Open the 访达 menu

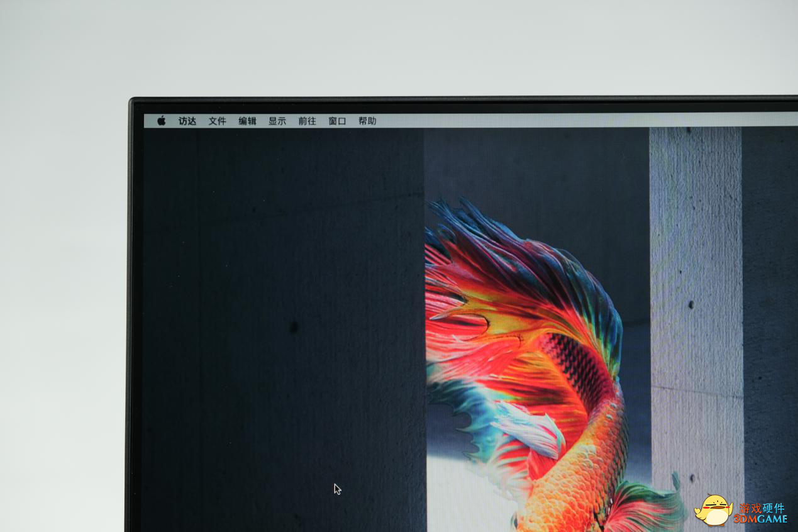187,121
